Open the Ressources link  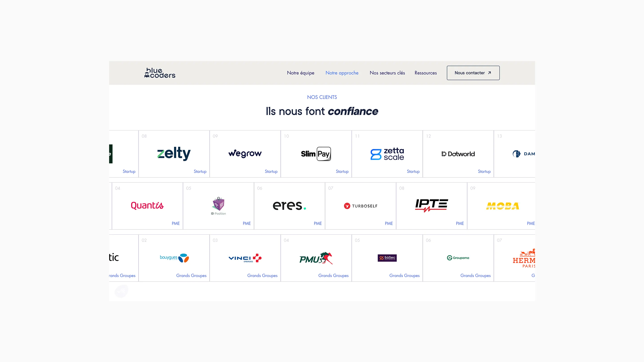tap(426, 73)
